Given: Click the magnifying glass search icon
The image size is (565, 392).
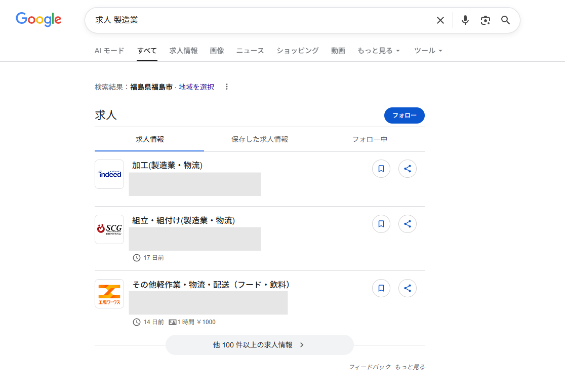Looking at the screenshot, I should coord(505,20).
